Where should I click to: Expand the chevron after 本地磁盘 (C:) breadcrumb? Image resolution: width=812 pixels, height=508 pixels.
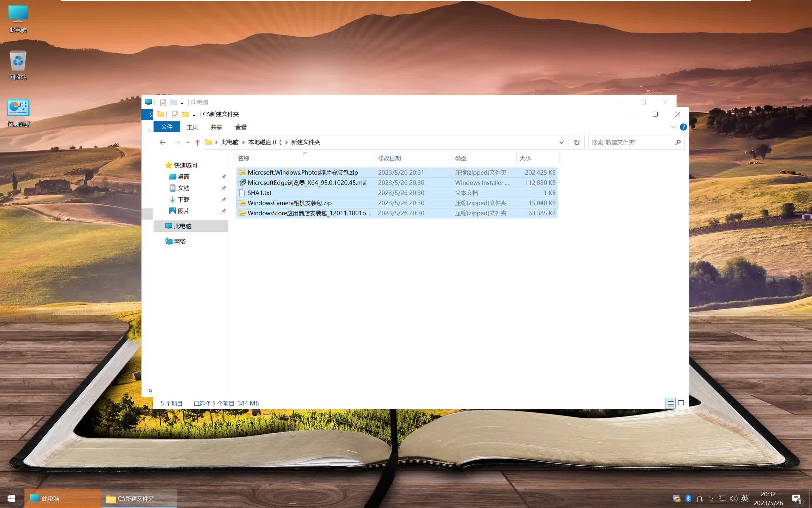pyautogui.click(x=286, y=143)
